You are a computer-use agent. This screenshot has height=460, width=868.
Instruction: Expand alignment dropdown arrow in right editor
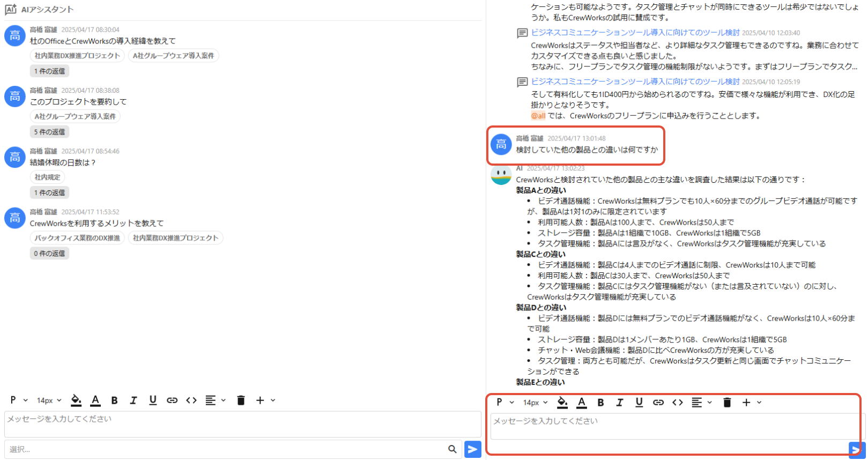[710, 403]
